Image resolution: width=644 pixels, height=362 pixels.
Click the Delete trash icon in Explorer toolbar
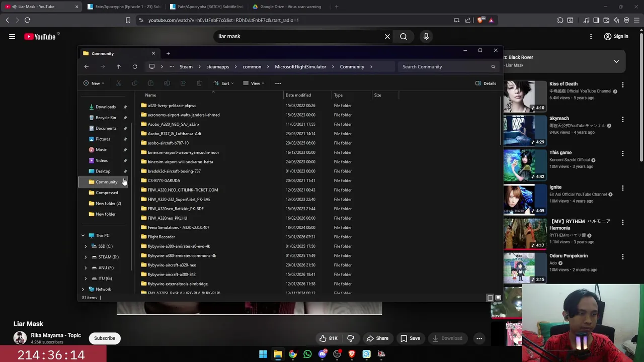199,83
